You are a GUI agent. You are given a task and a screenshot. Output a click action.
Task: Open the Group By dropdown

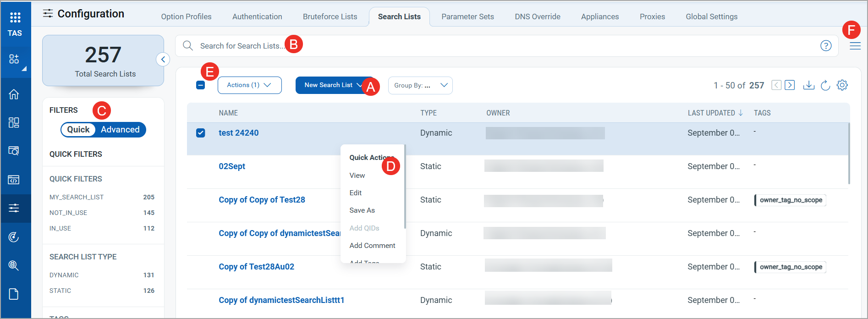tap(420, 85)
